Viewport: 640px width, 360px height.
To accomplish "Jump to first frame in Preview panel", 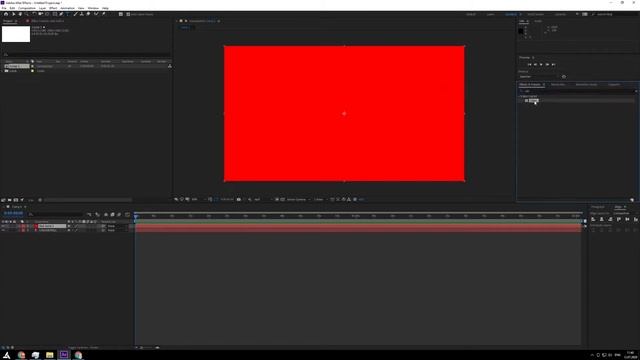I will click(529, 64).
